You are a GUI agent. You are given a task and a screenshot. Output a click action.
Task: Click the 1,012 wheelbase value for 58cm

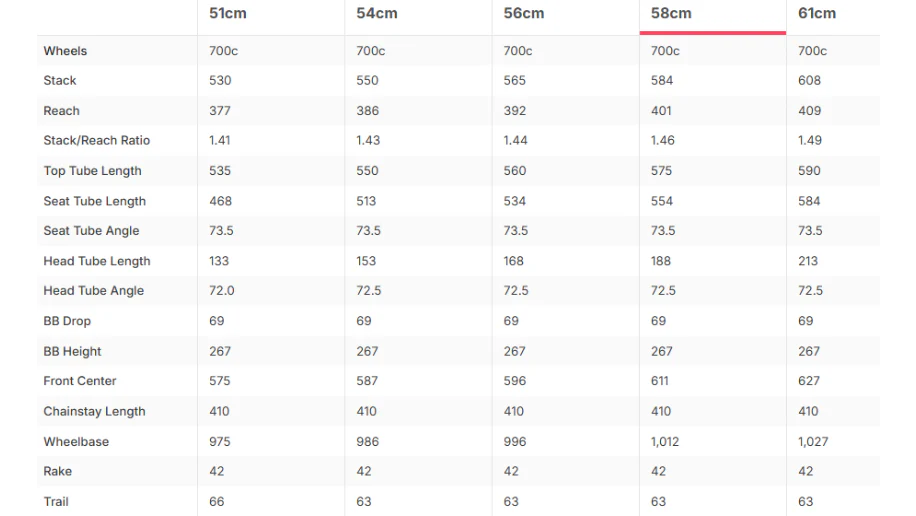665,442
